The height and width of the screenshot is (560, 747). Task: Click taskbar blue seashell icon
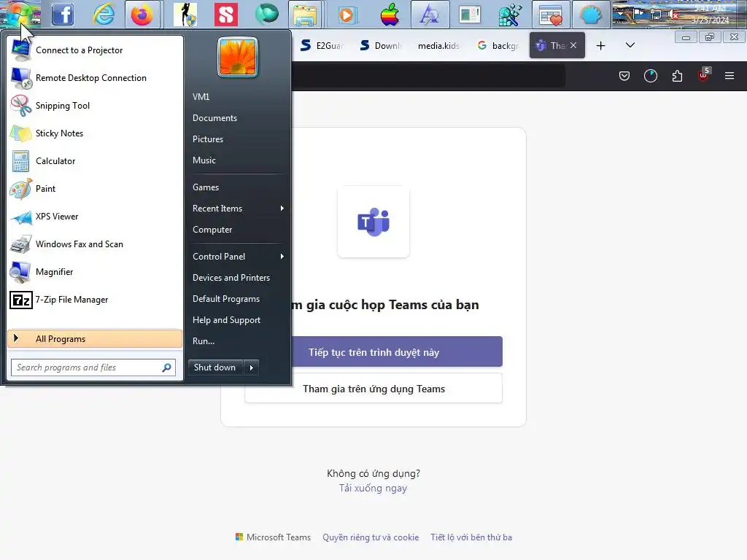(x=591, y=15)
